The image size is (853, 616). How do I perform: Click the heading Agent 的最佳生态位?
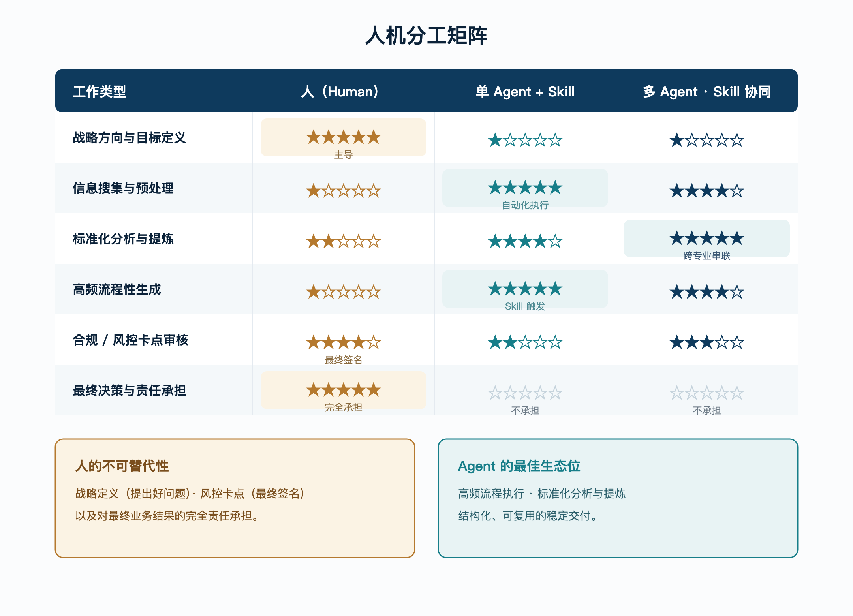519,466
